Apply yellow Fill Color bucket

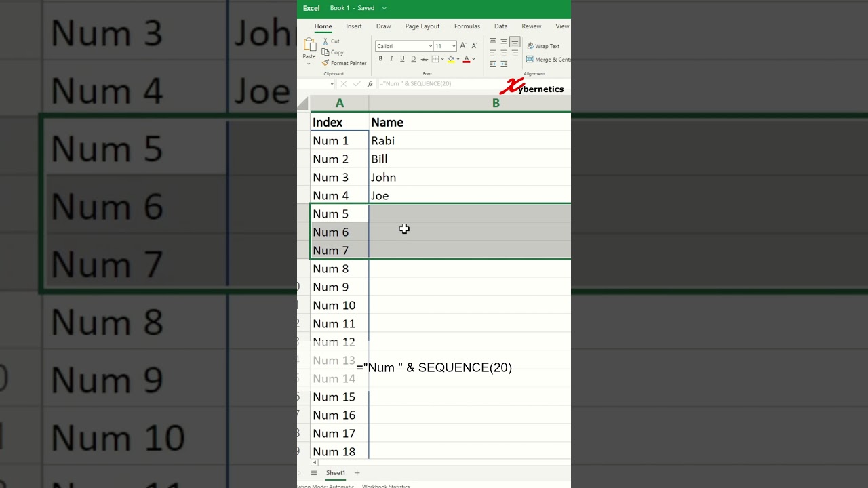pos(451,59)
